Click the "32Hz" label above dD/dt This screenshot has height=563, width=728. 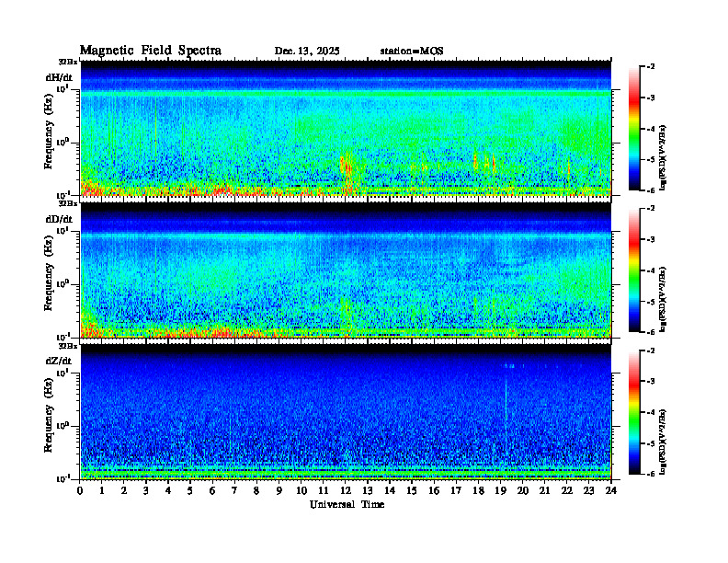[67, 203]
